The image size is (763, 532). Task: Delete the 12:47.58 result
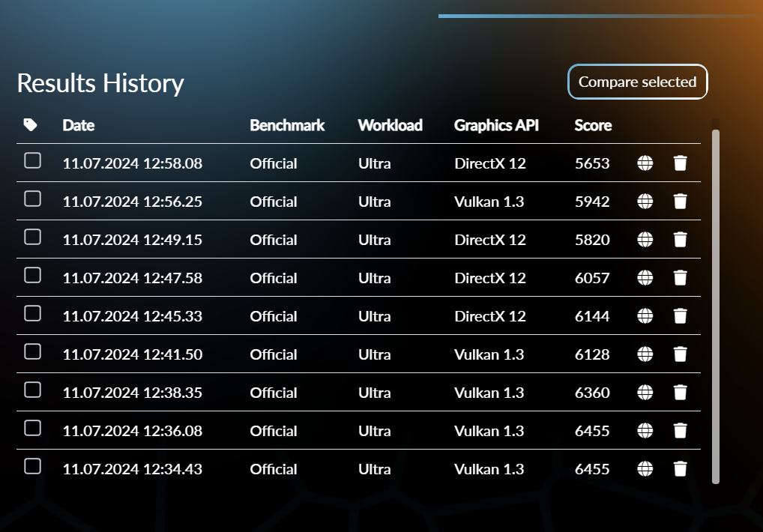[681, 278]
